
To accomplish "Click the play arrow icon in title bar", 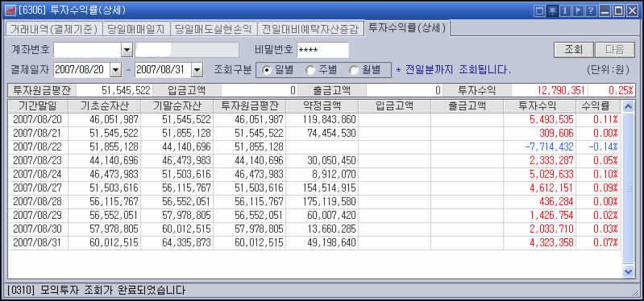I will pyautogui.click(x=578, y=10).
